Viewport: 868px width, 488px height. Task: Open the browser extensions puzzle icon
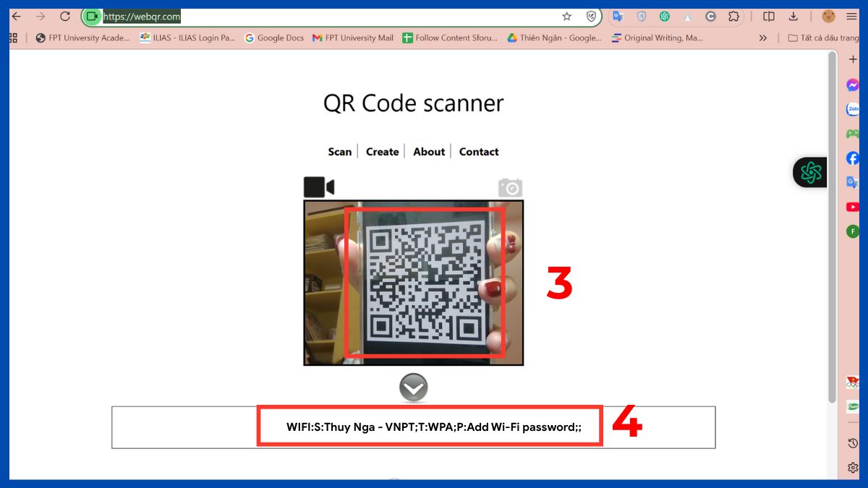point(733,16)
